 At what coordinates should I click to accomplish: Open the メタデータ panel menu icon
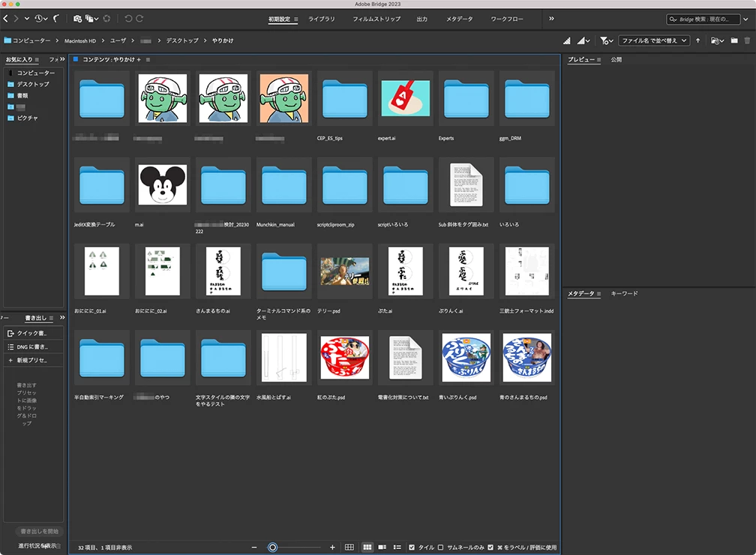tap(598, 294)
